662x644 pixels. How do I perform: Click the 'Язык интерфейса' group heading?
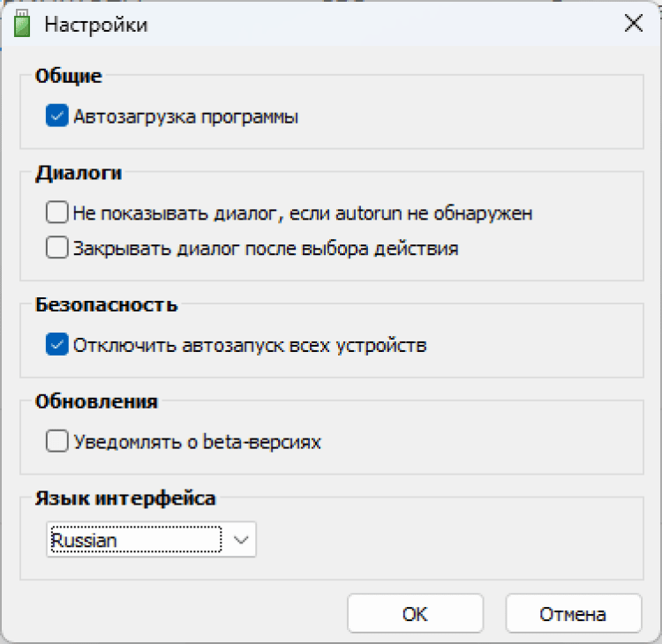[x=125, y=498]
